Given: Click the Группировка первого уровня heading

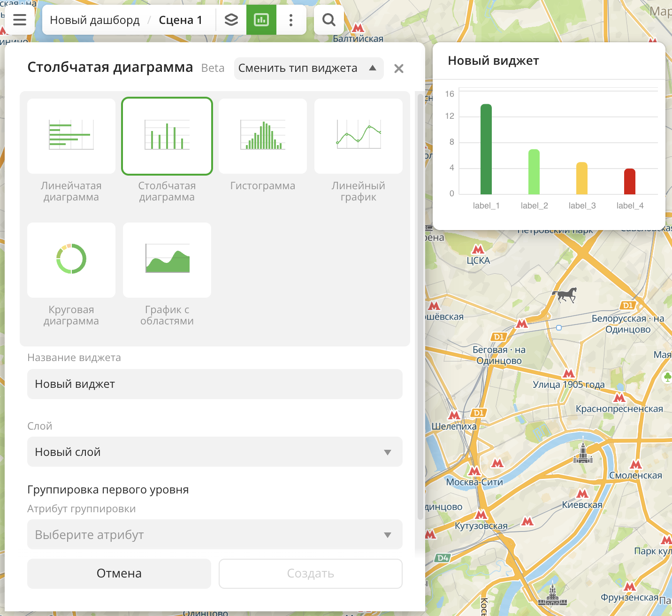Looking at the screenshot, I should click(x=108, y=490).
